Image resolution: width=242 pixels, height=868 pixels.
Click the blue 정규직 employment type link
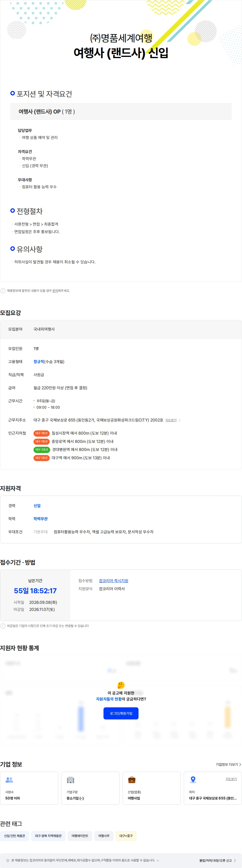point(39,362)
